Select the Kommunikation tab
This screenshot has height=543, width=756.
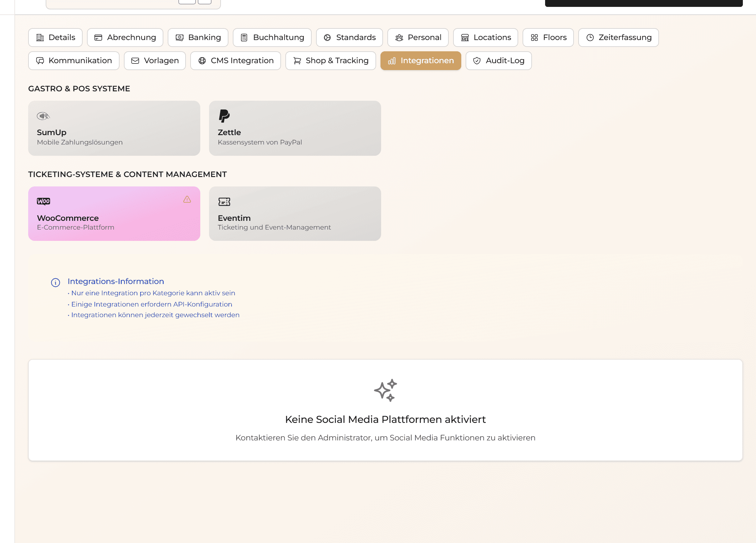[x=74, y=61]
